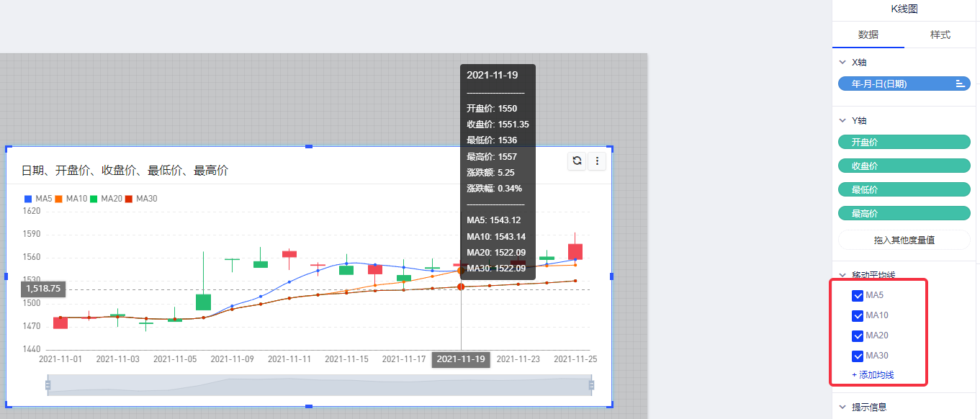The image size is (980, 419).
Task: Toggle MA30 legend marker in chart
Action: click(129, 199)
